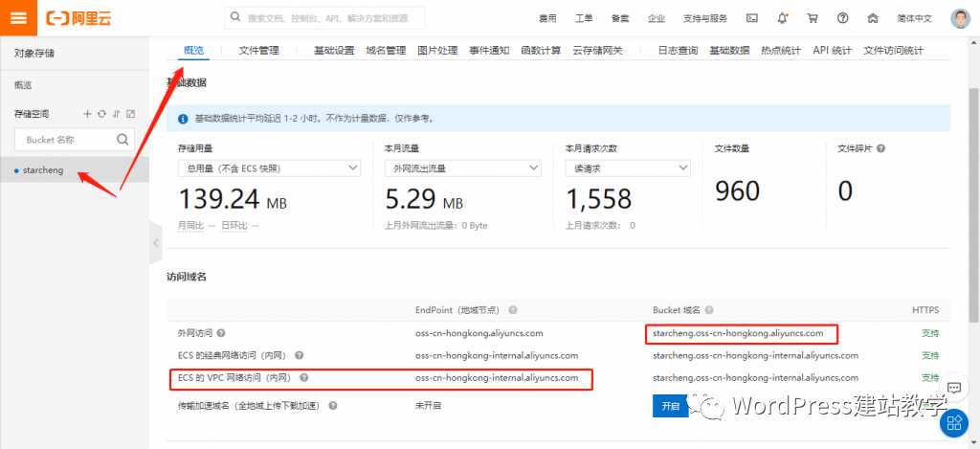Click the 139.24 MB storage value

233,199
